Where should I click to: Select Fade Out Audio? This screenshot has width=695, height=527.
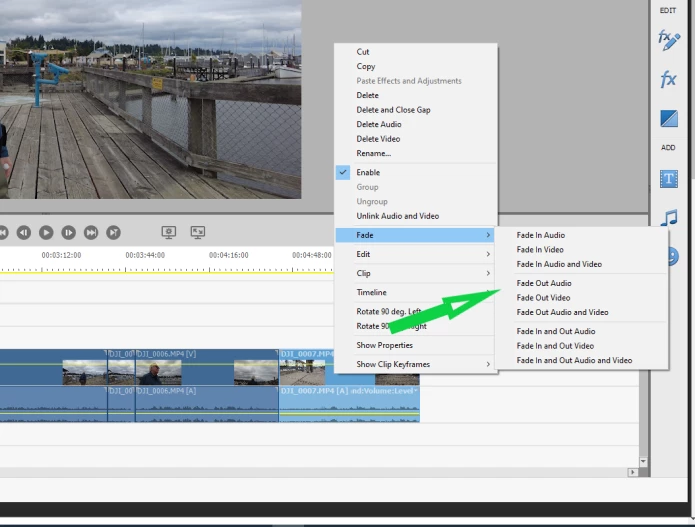(544, 283)
